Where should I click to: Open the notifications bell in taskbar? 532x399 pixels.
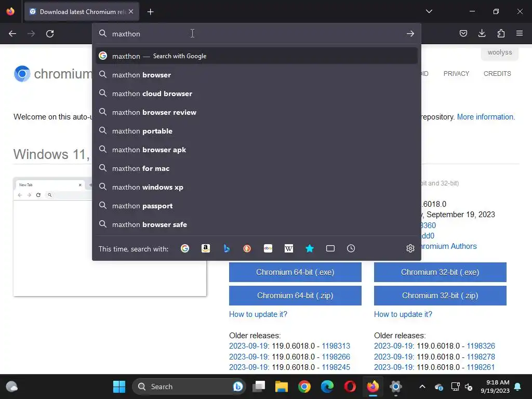tap(518, 387)
